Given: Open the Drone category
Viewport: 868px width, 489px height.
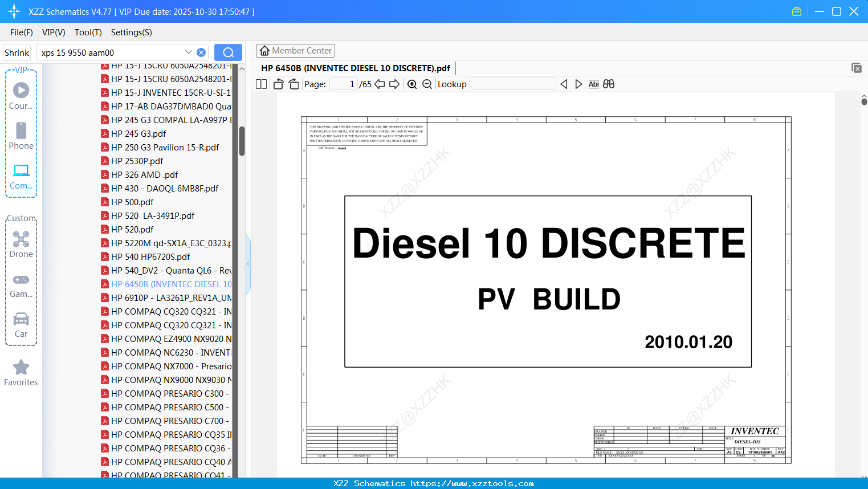Looking at the screenshot, I should point(21,244).
